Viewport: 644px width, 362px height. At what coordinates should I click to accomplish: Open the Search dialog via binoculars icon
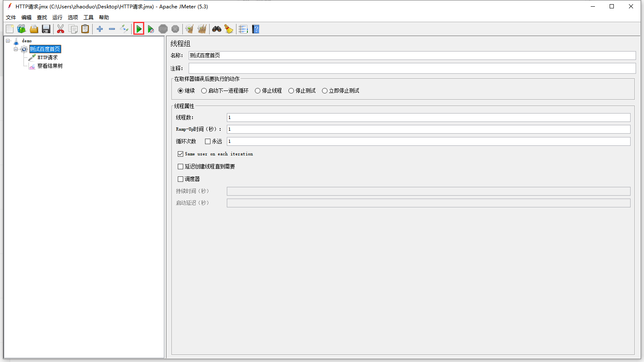tap(217, 28)
